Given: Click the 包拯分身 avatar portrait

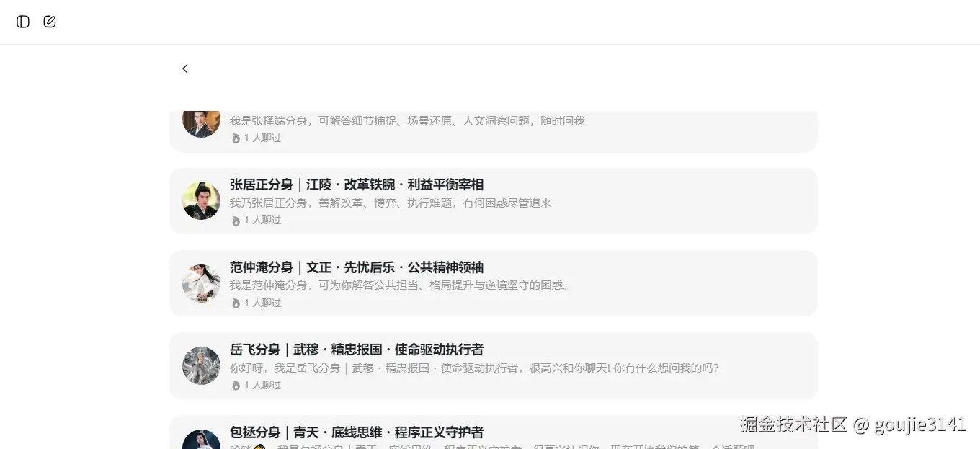Looking at the screenshot, I should [x=201, y=437].
